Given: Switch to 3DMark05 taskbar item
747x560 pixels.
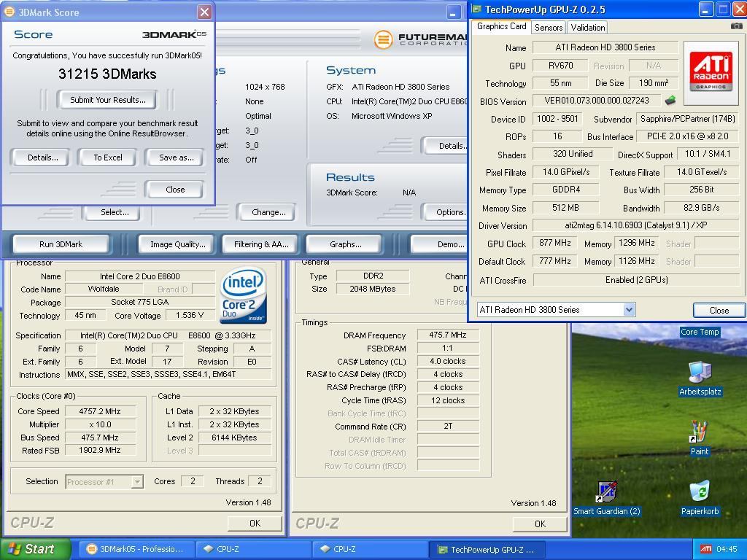Looking at the screenshot, I should click(136, 549).
